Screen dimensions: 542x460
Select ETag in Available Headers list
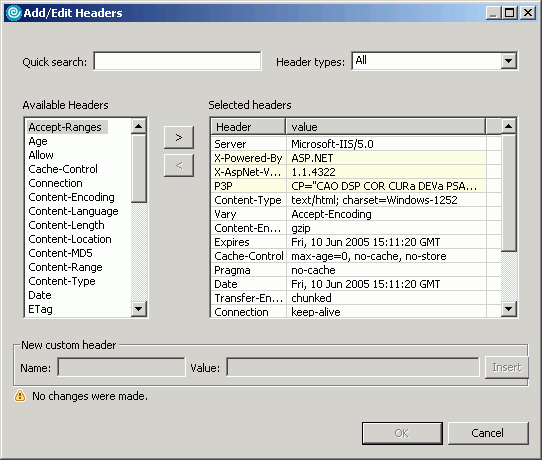40,309
